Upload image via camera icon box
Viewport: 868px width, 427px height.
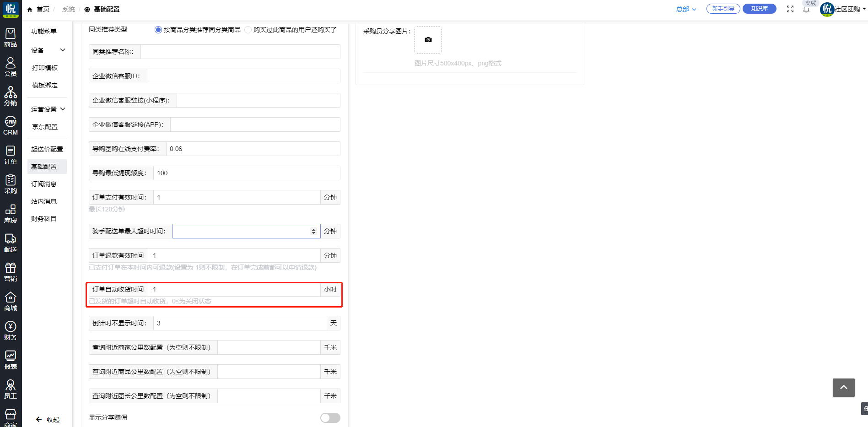[428, 40]
